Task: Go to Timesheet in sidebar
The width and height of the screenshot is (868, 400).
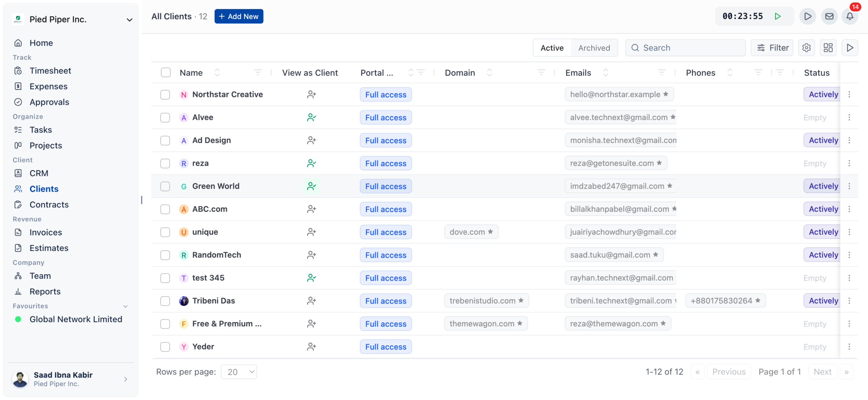Action: click(50, 71)
